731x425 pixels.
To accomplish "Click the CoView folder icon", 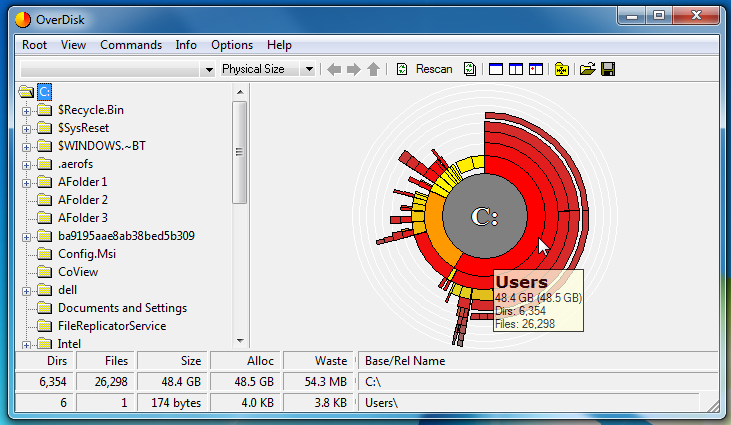I will tap(44, 272).
